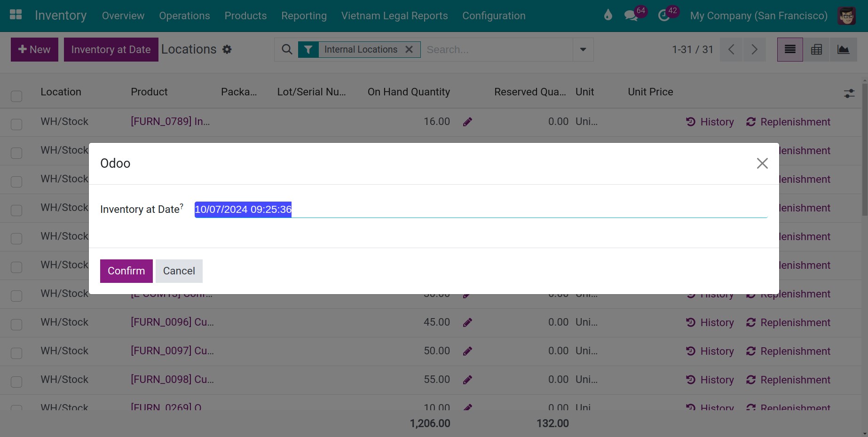Switch to list view
The width and height of the screenshot is (868, 437).
click(790, 49)
